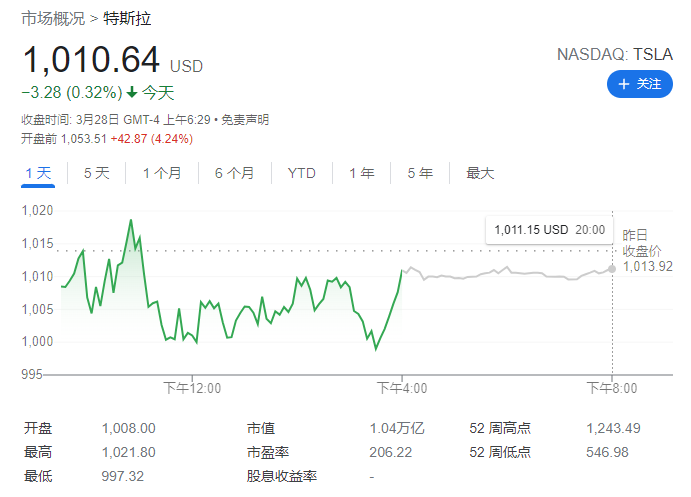Screen dimensions: 691x497
Task: Switch to the 5 天 tab
Action: pos(96,173)
